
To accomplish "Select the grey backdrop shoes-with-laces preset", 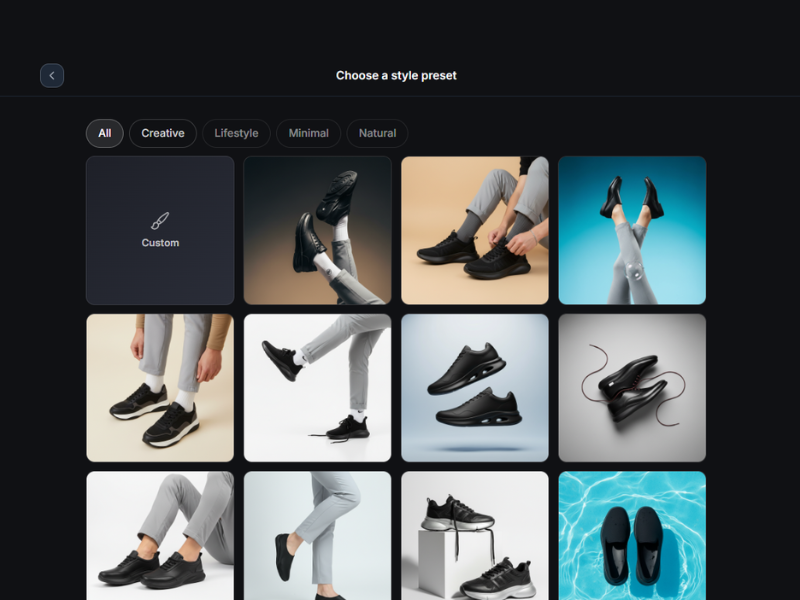I will [632, 388].
